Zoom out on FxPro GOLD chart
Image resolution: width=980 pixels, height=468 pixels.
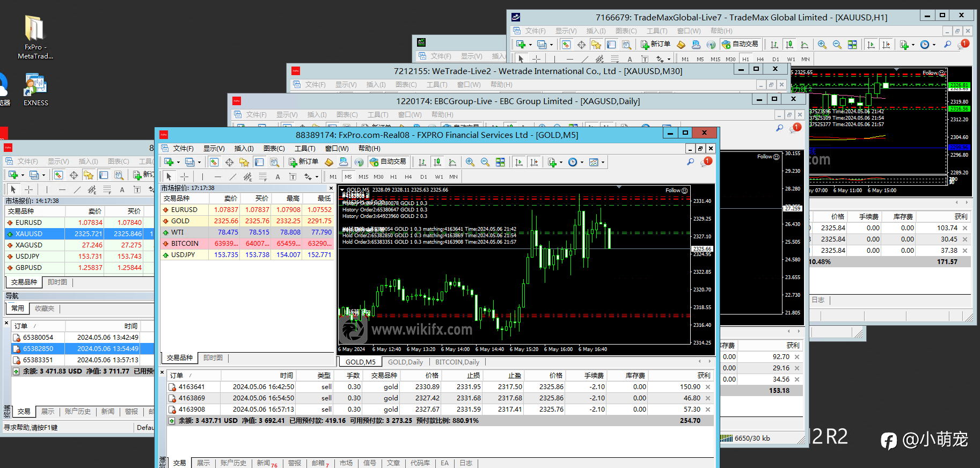pos(485,162)
